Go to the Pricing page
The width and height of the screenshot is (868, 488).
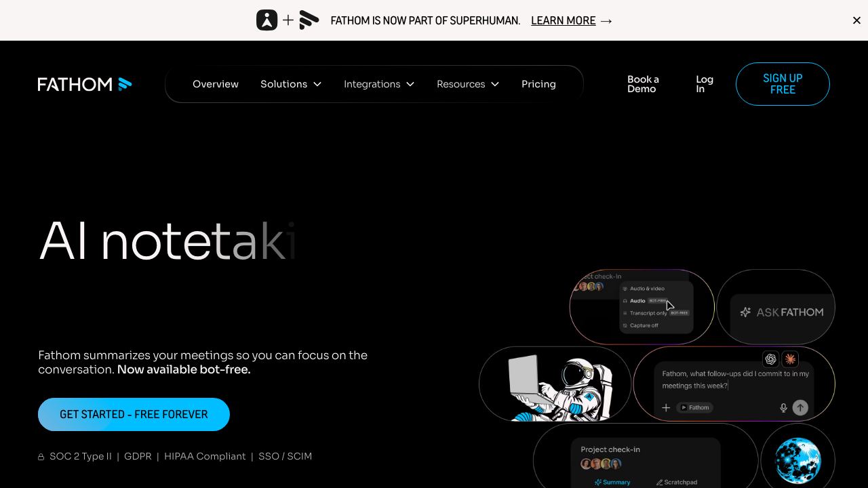coord(538,84)
